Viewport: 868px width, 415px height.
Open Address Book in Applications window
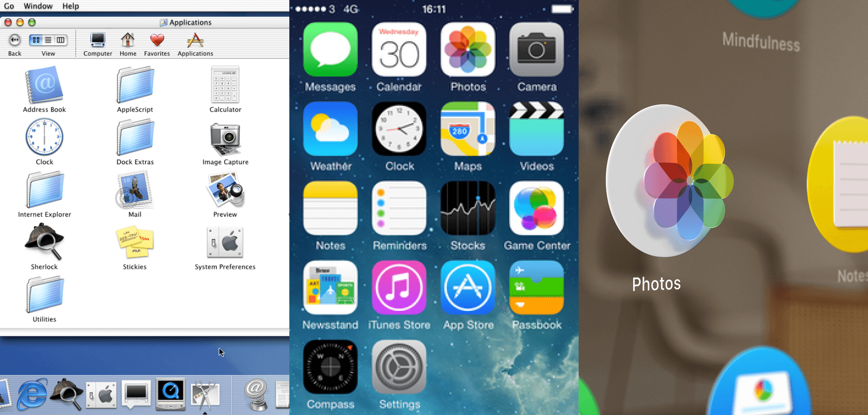click(45, 85)
